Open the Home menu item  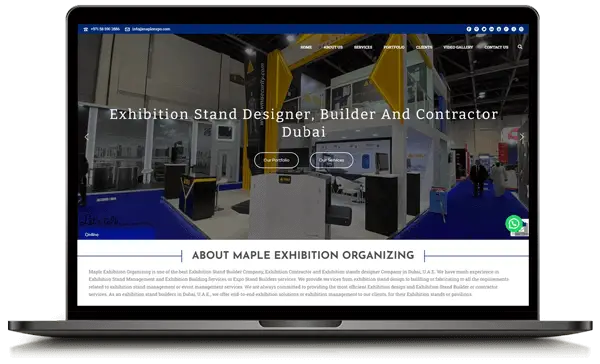(x=306, y=47)
